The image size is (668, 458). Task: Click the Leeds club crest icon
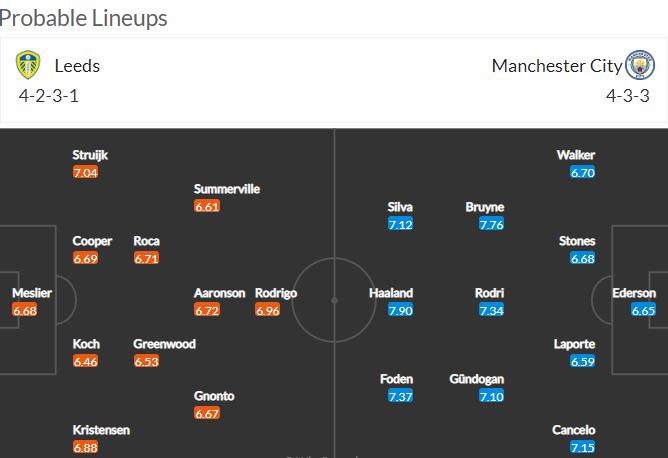tap(28, 65)
